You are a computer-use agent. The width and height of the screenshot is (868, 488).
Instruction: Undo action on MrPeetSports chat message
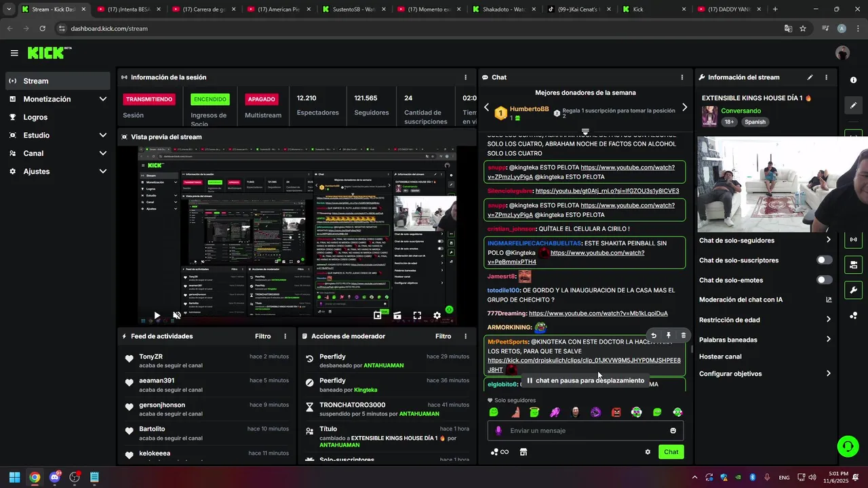pos(654,335)
